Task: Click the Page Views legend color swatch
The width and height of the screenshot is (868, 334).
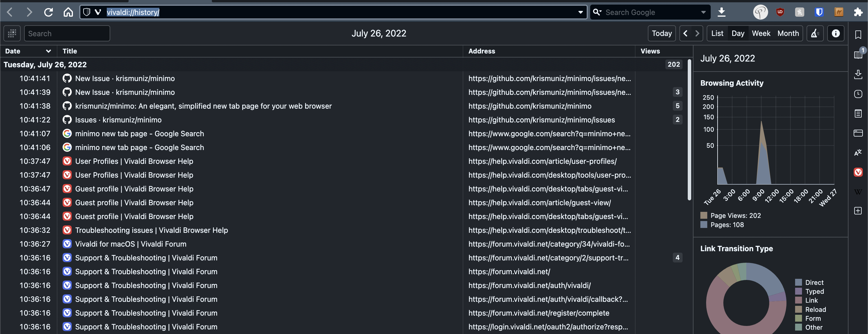Action: point(704,216)
